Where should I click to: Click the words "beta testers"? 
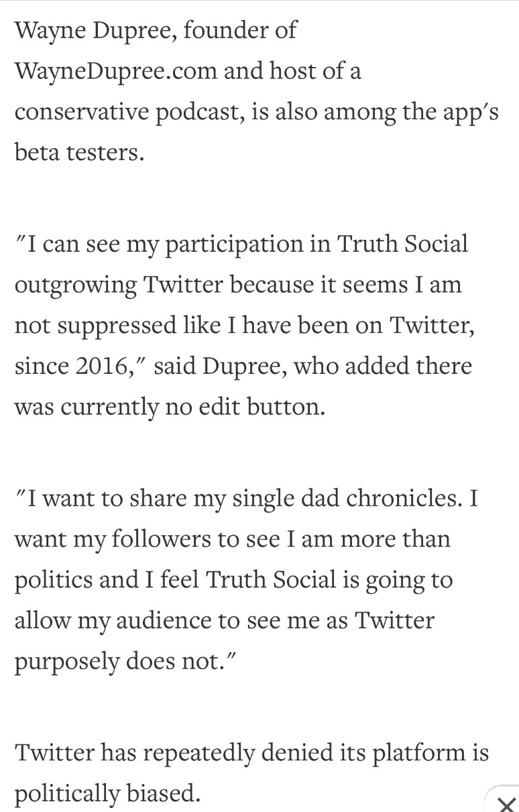[x=79, y=152]
